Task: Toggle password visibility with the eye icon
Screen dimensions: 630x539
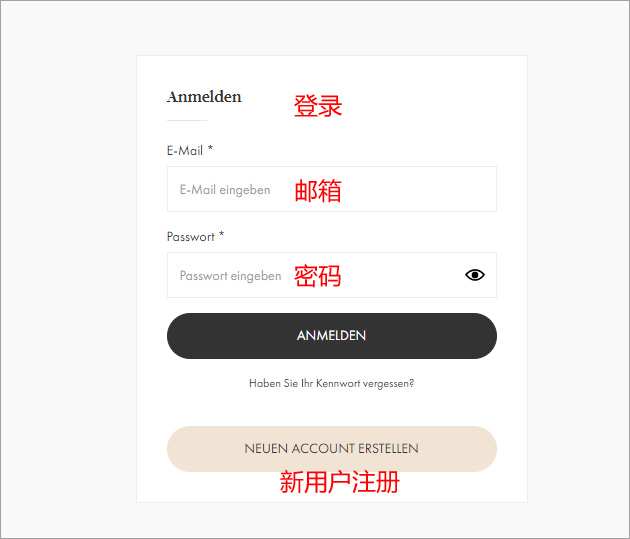Action: pyautogui.click(x=475, y=275)
